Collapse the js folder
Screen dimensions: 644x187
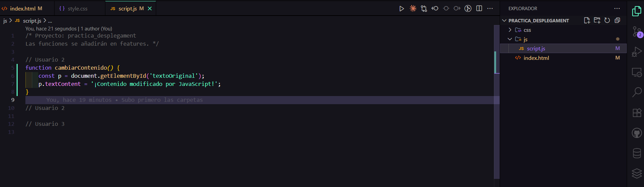tap(510, 39)
